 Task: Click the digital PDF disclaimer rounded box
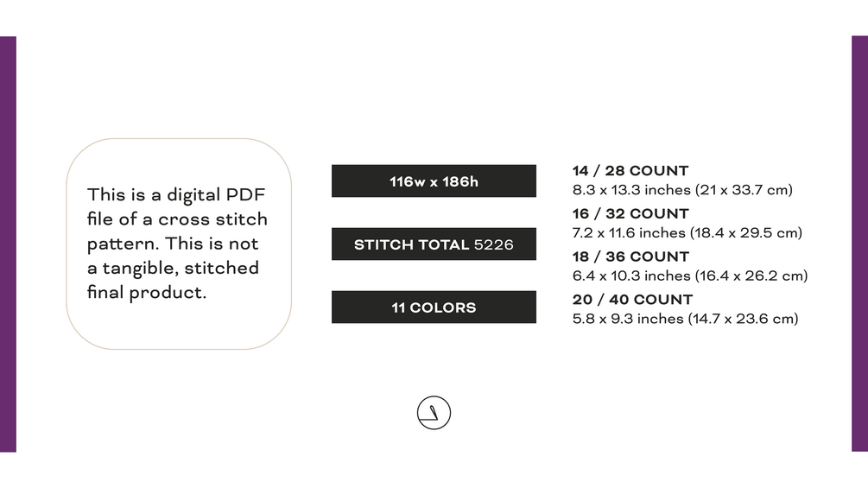[179, 244]
